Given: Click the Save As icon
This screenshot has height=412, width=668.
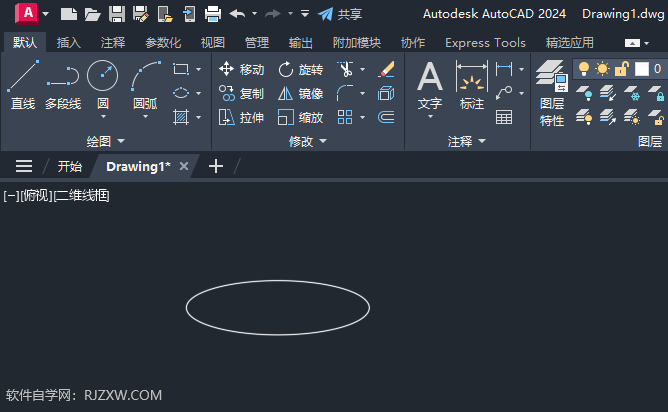Looking at the screenshot, I should click(x=141, y=14).
